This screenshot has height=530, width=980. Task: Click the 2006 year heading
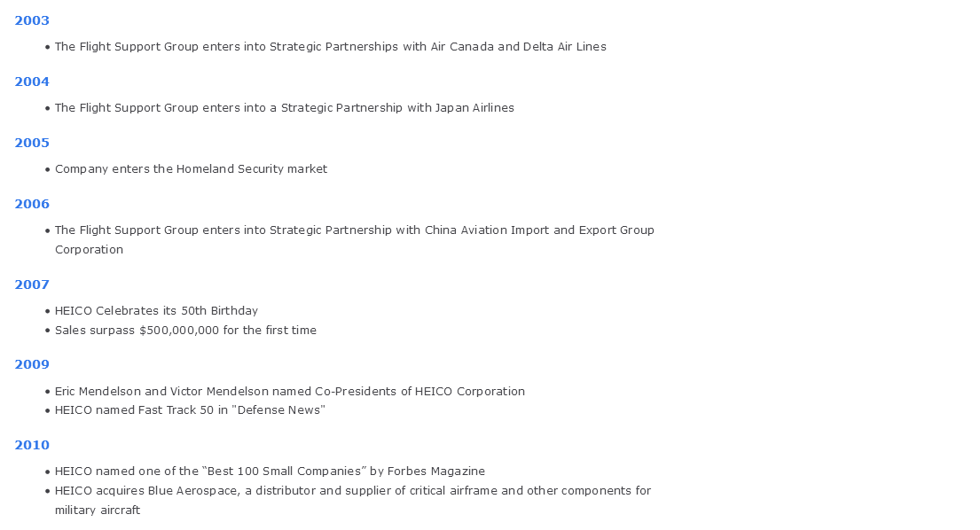32,204
